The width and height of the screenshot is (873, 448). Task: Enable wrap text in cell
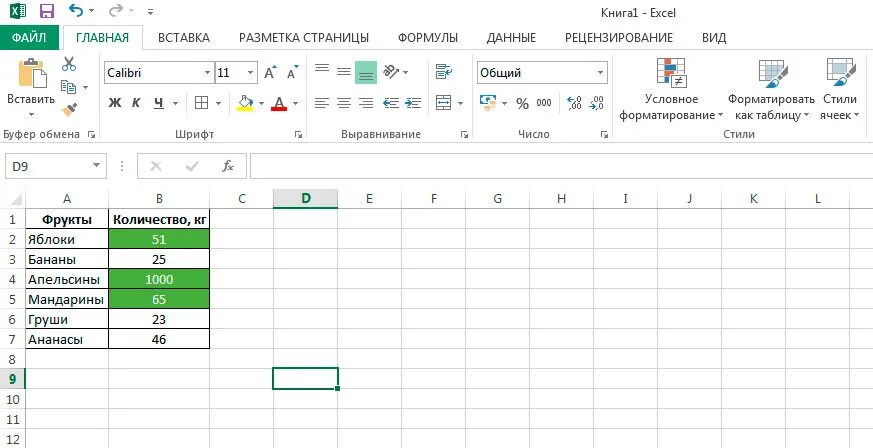pos(444,71)
